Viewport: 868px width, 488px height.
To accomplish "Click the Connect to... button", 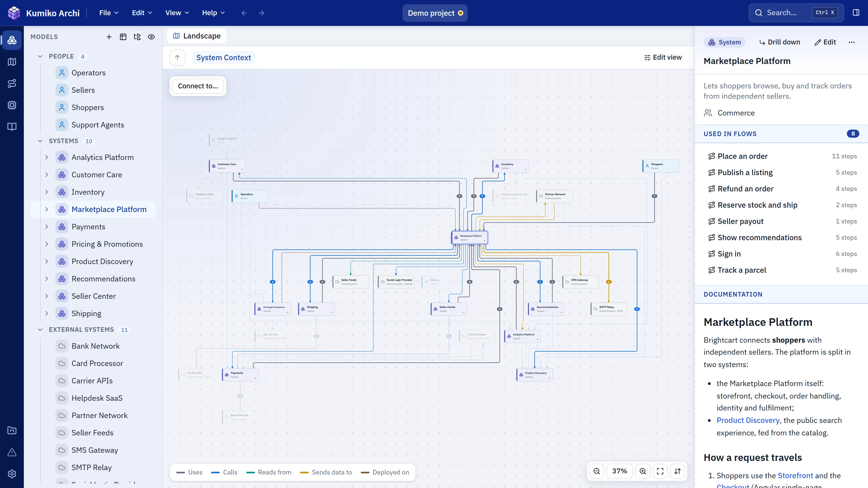I will click(198, 86).
